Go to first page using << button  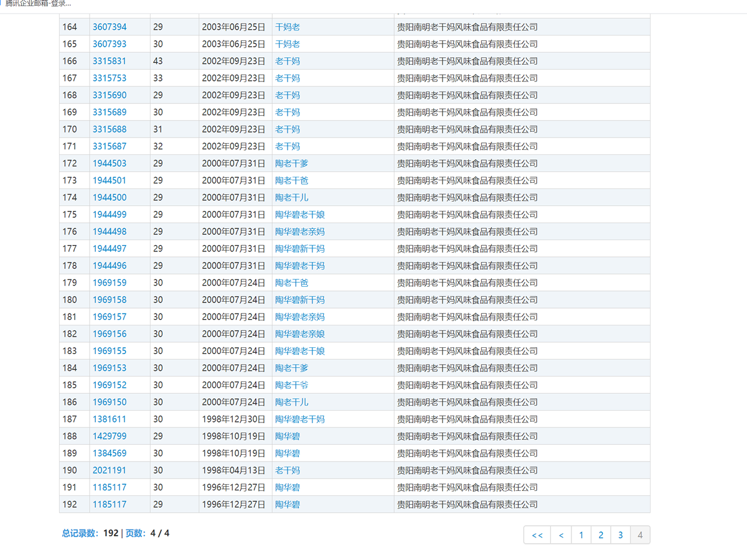(537, 535)
